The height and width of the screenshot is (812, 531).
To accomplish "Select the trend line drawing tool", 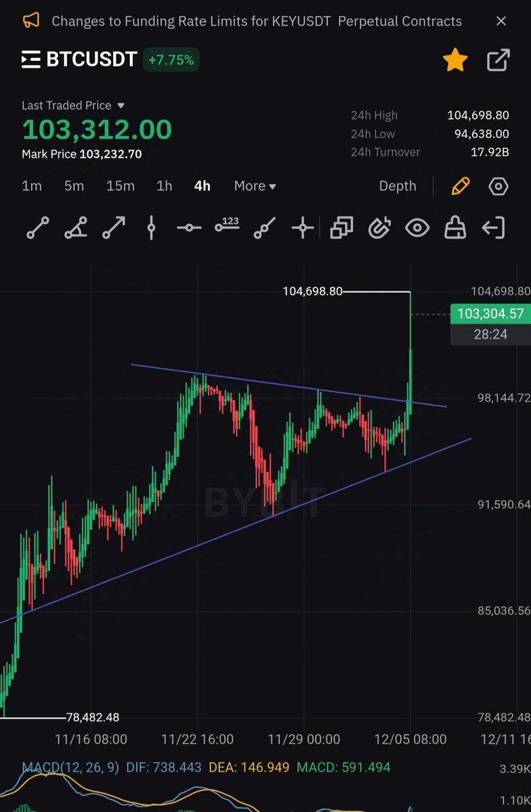I will point(38,228).
